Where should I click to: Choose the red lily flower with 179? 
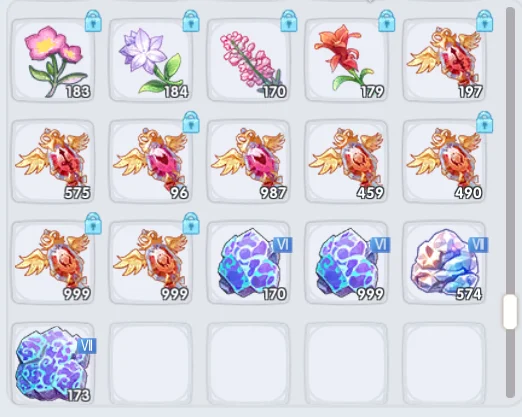[x=346, y=60]
